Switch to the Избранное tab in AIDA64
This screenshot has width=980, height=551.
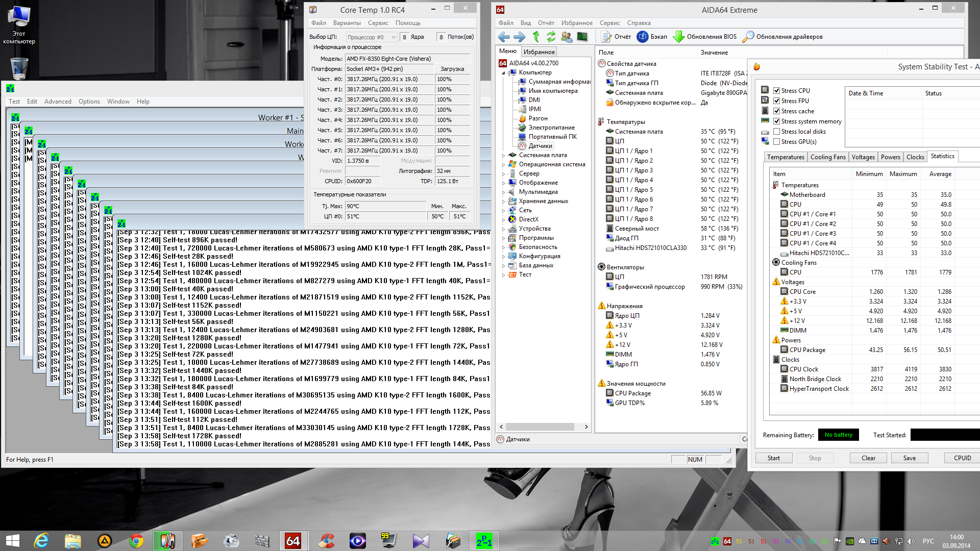539,52
